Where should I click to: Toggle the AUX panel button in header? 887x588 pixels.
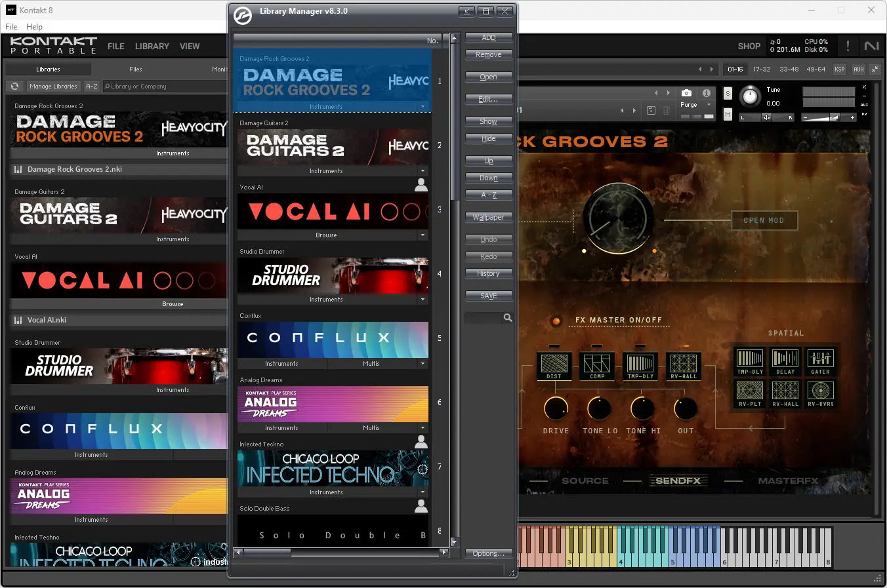coord(859,69)
